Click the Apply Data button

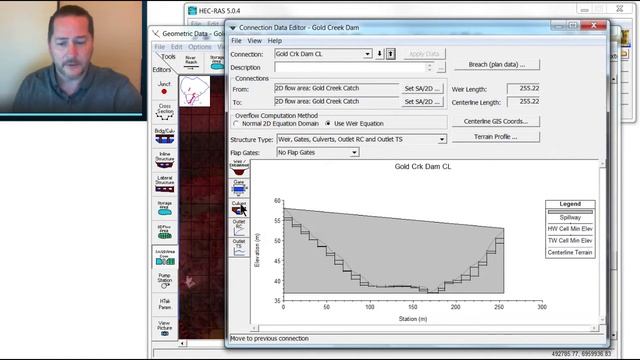[424, 54]
